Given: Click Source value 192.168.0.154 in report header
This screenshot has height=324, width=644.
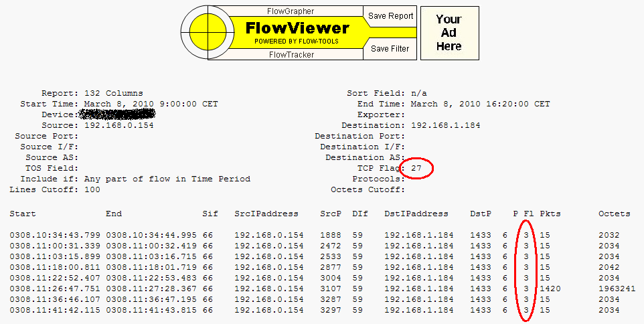Looking at the screenshot, I should coord(118,125).
